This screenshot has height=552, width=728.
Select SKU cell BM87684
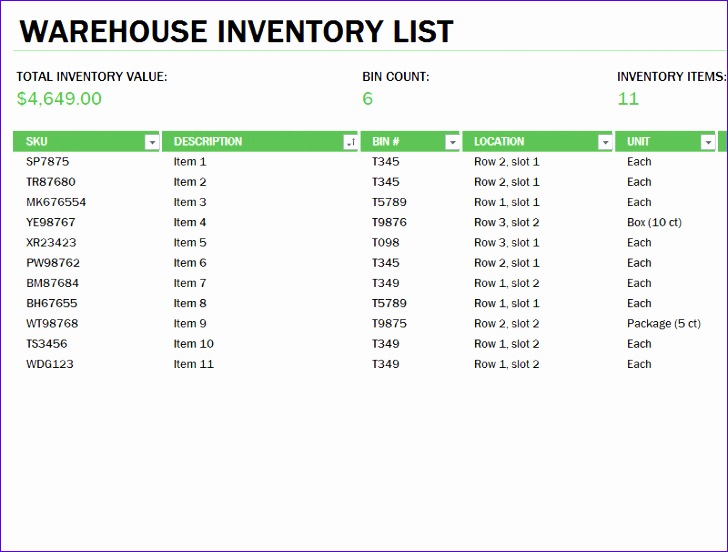click(x=52, y=283)
